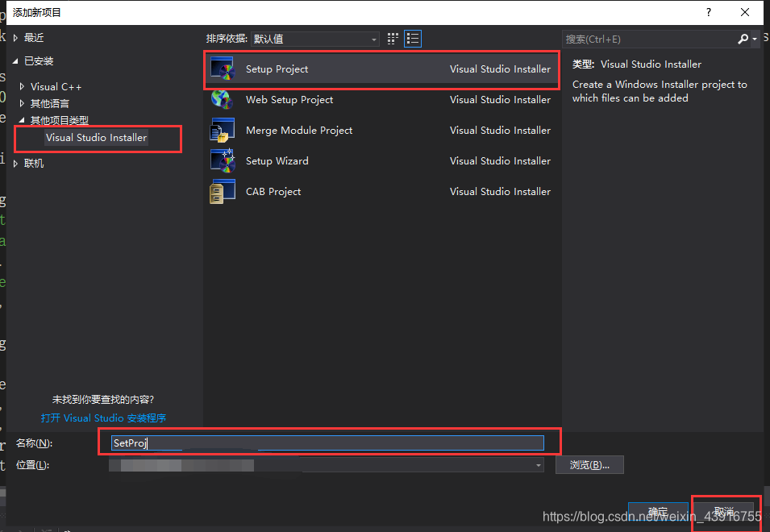The height and width of the screenshot is (532, 770).
Task: Select the Setup Project template name
Action: [x=277, y=69]
